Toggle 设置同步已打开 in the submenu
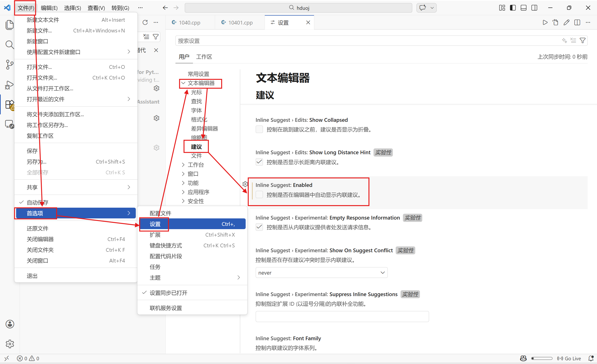Screen dimensions: 597x364 coord(192,293)
